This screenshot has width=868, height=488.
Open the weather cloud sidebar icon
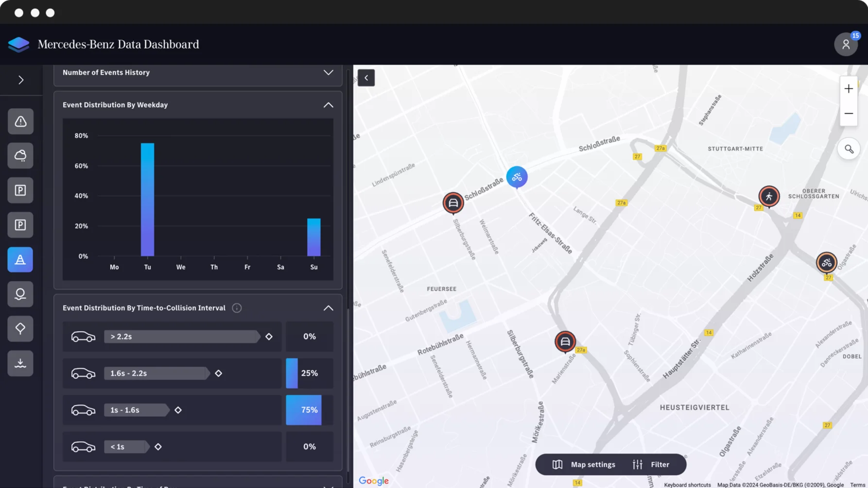(x=20, y=156)
